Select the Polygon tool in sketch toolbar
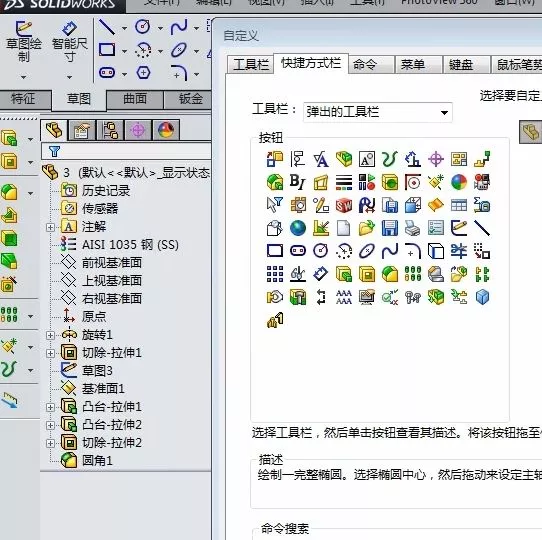This screenshot has width=542, height=540. [x=143, y=73]
